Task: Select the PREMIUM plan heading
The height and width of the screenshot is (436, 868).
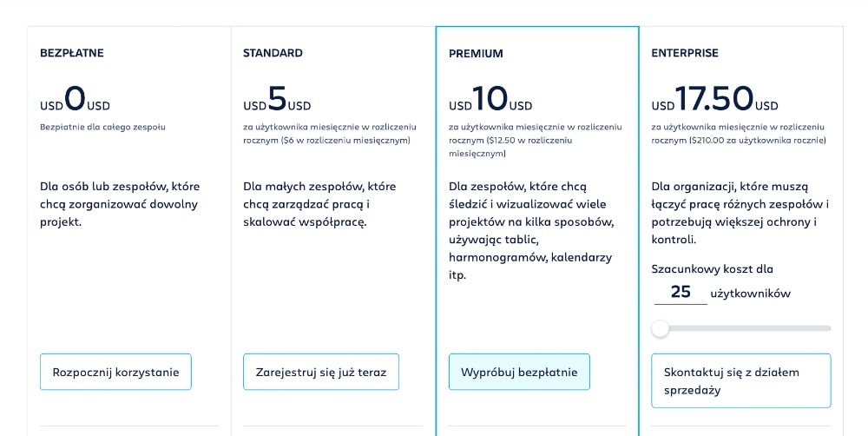Action: [476, 54]
